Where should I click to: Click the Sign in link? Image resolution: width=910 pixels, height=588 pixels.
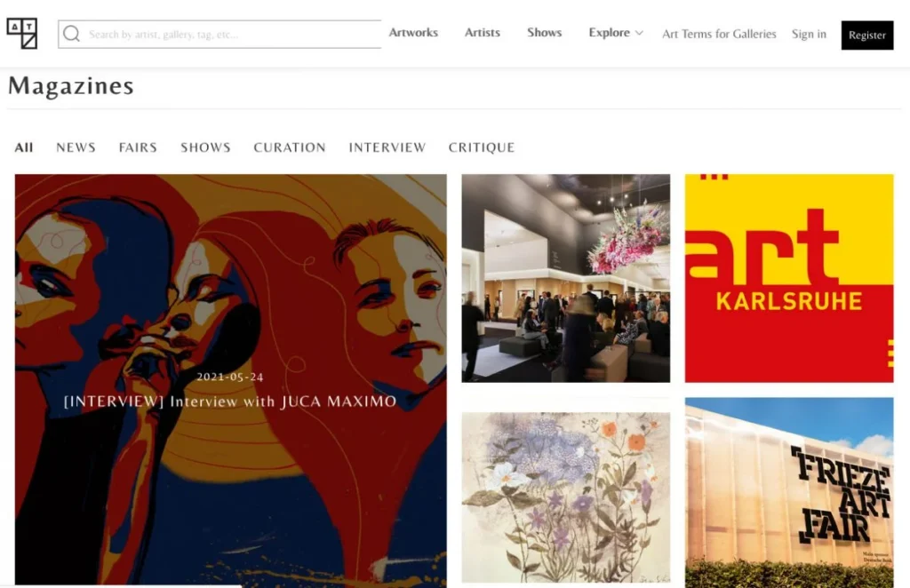(x=809, y=34)
